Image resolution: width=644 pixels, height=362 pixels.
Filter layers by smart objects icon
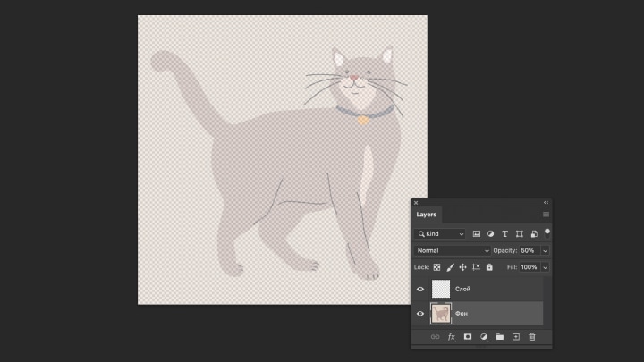(534, 234)
